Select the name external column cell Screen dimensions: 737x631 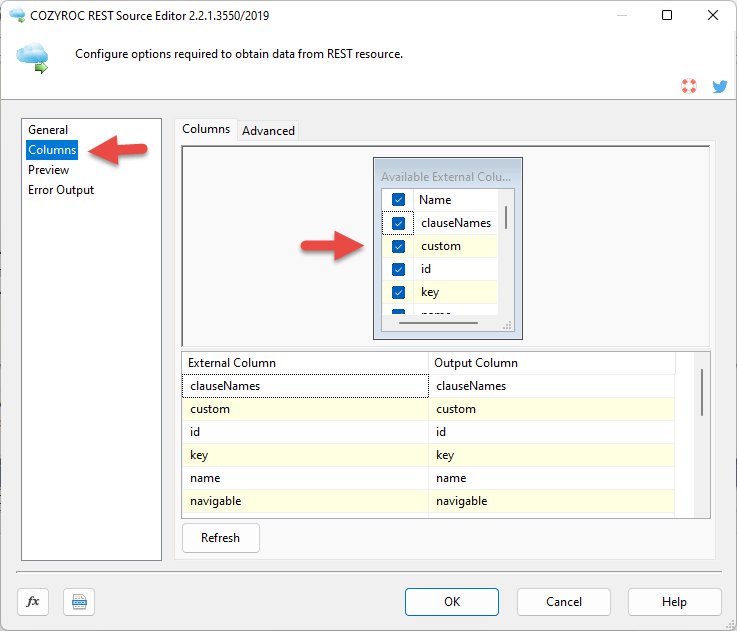(305, 478)
